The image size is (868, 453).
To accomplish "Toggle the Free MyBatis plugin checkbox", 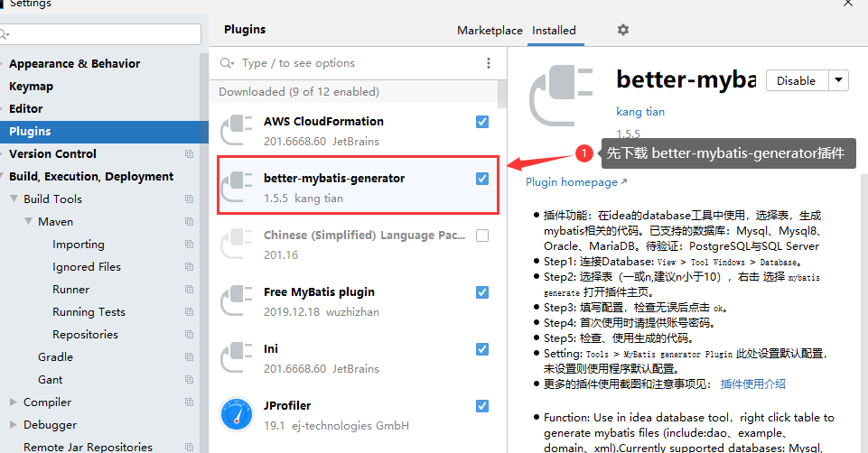I will click(x=482, y=292).
